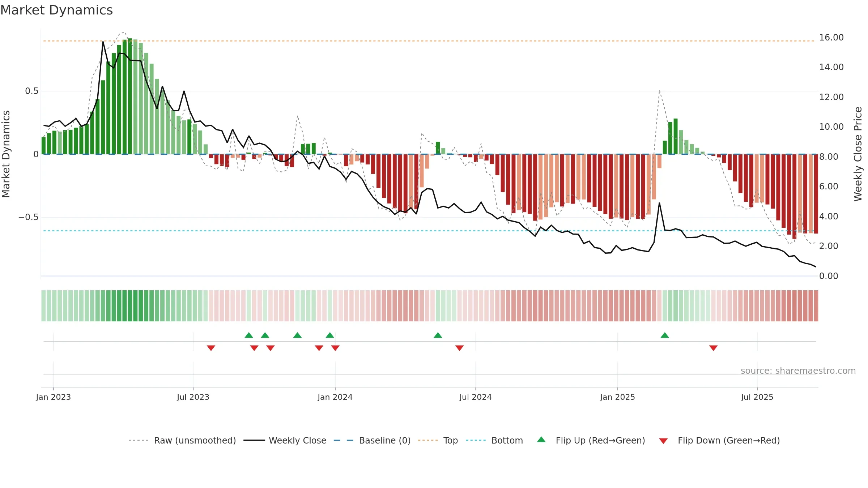Screen dimensions: 868x488
Task: Toggle the Baseline (0) legend entry
Action: [x=372, y=440]
